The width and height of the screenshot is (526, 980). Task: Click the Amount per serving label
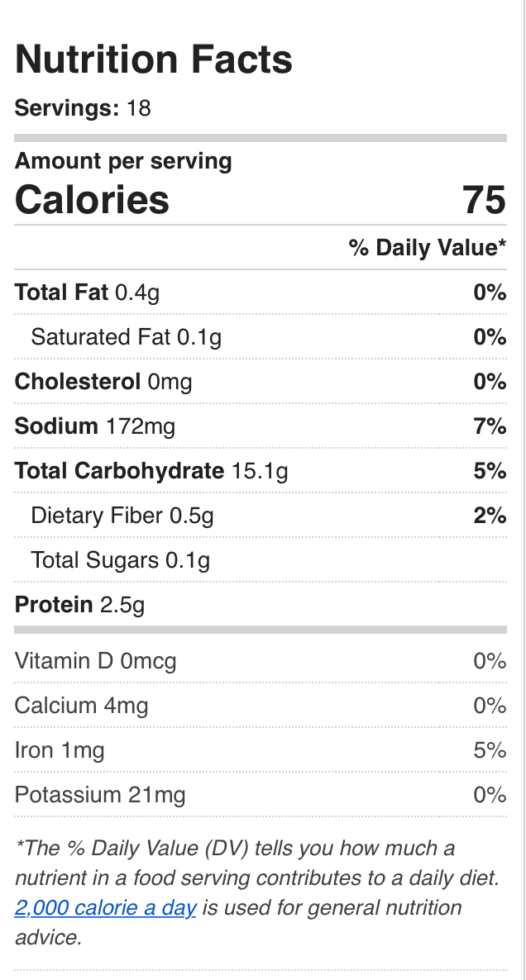click(x=123, y=161)
